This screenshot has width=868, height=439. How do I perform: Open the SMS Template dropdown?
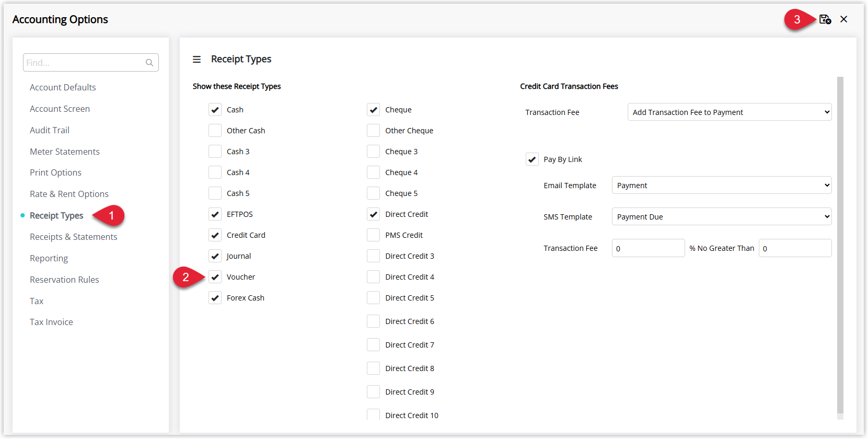tap(721, 216)
